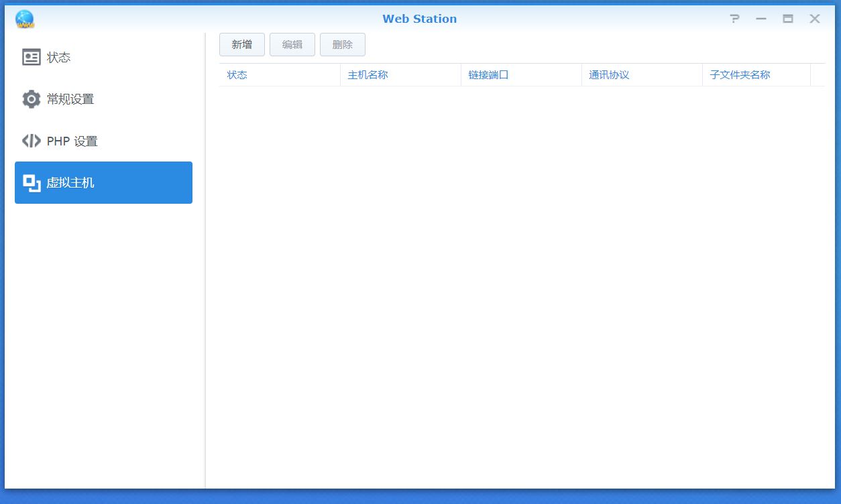Screen dimensions: 841x504
Task: Click the status page icon in sidebar
Action: [31, 57]
